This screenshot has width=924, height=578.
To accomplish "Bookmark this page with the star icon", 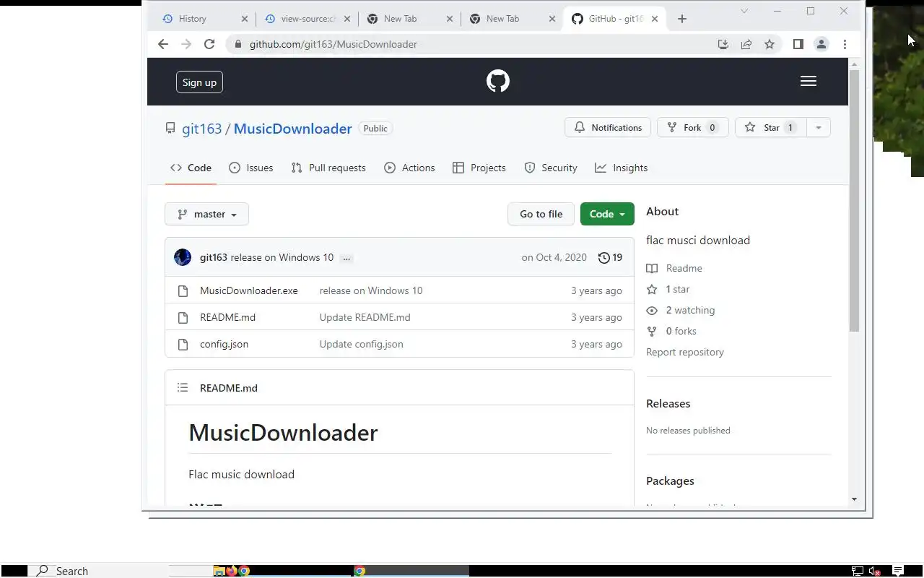I will tap(770, 44).
